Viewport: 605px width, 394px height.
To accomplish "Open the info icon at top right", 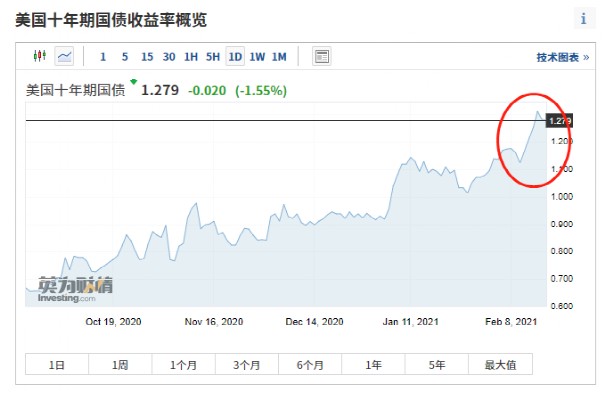I will [584, 19].
